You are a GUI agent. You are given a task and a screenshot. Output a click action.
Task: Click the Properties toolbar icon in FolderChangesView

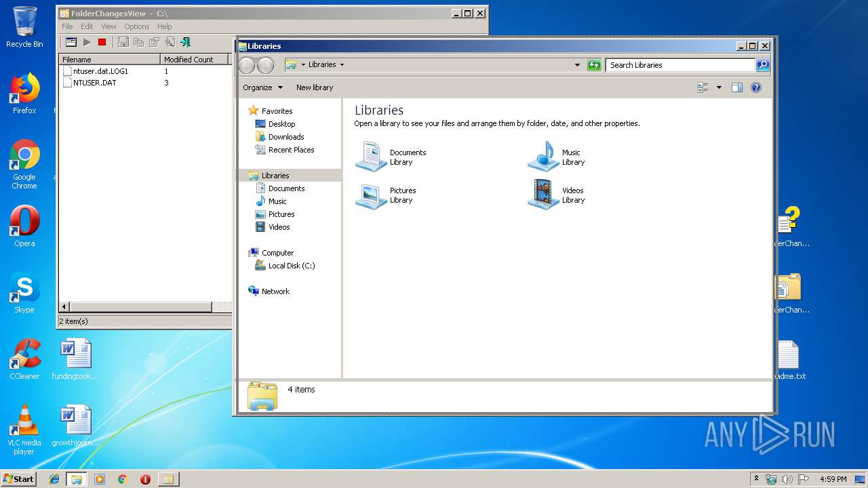click(x=154, y=42)
